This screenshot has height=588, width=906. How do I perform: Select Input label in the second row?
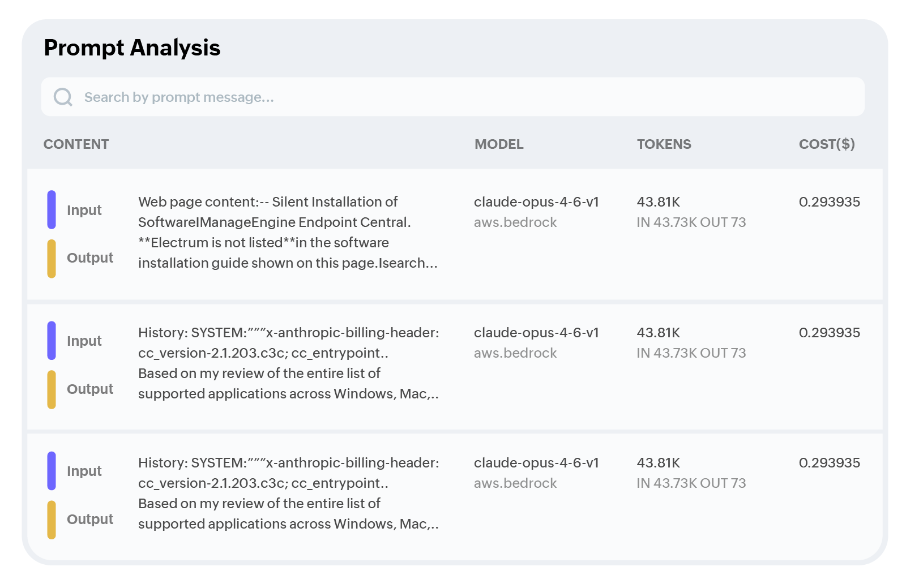(84, 341)
